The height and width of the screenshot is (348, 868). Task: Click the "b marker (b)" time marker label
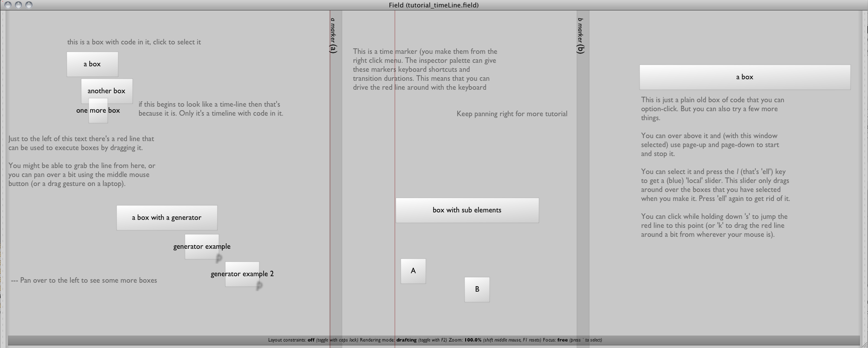tap(580, 35)
